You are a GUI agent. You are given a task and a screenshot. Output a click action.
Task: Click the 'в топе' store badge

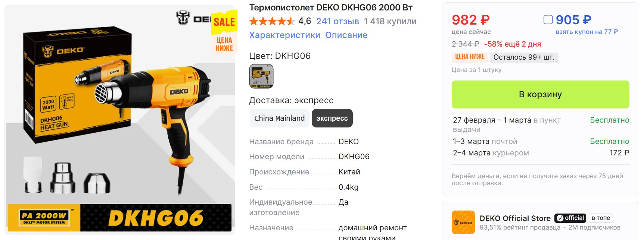pos(600,218)
